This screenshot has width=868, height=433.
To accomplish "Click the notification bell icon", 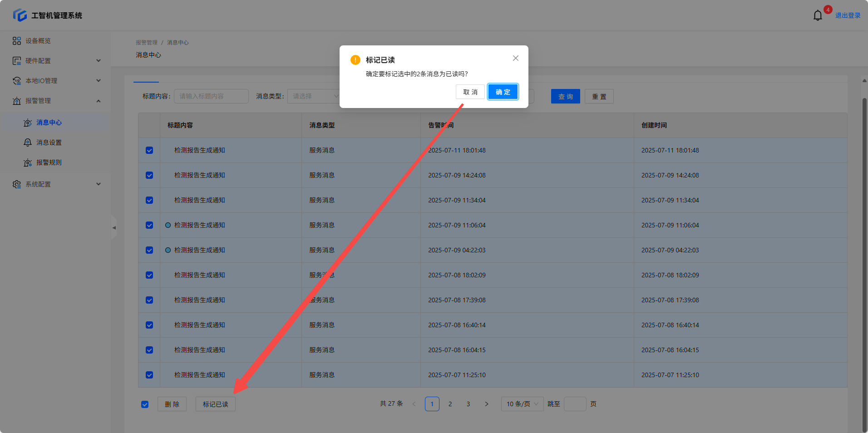I will pos(817,15).
